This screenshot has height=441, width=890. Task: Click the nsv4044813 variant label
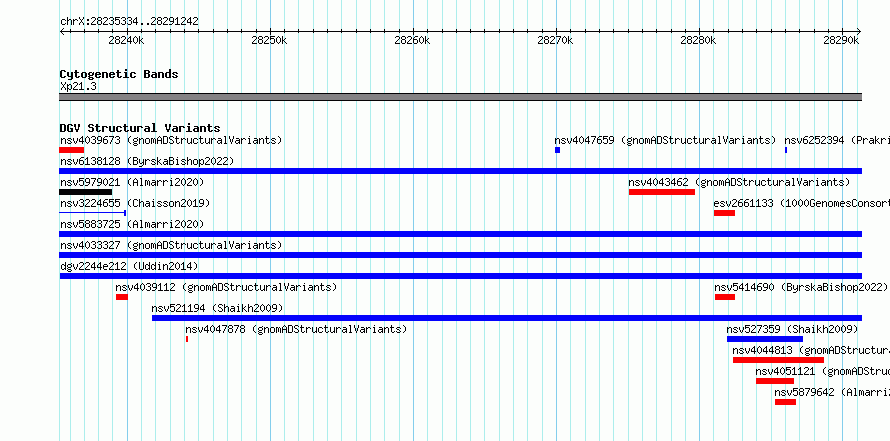tap(811, 350)
